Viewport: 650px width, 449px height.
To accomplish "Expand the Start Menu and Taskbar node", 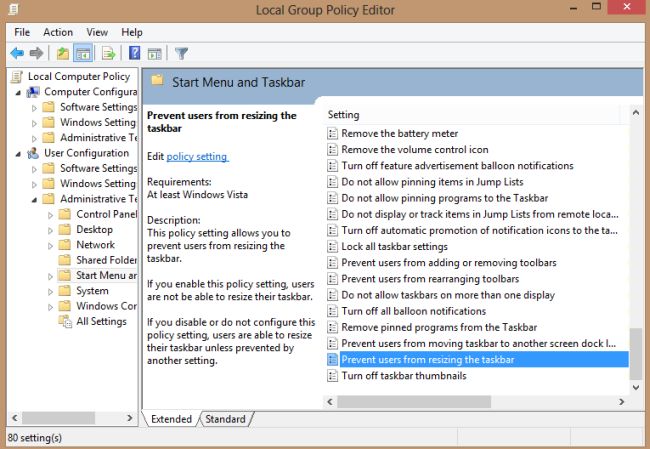I will [x=50, y=277].
